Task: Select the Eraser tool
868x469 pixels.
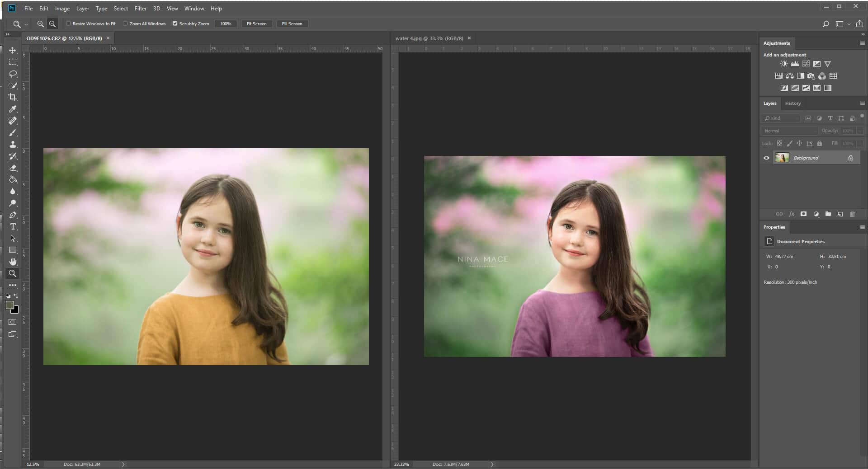Action: [13, 168]
